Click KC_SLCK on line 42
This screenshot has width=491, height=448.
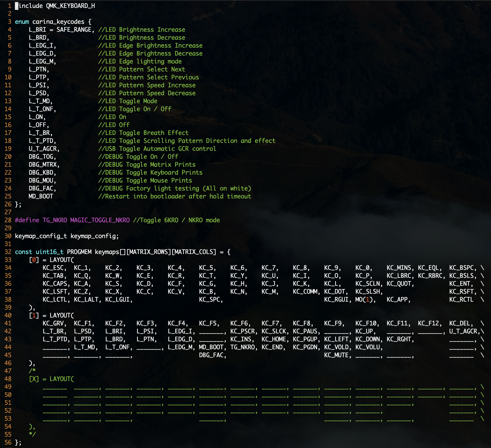(x=274, y=331)
